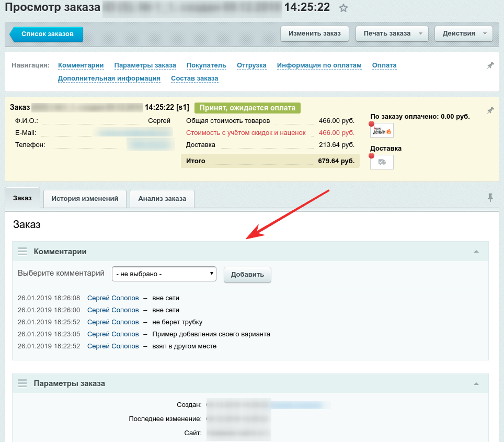
Task: Jump to Информация по оплатам navigation link
Action: click(319, 65)
